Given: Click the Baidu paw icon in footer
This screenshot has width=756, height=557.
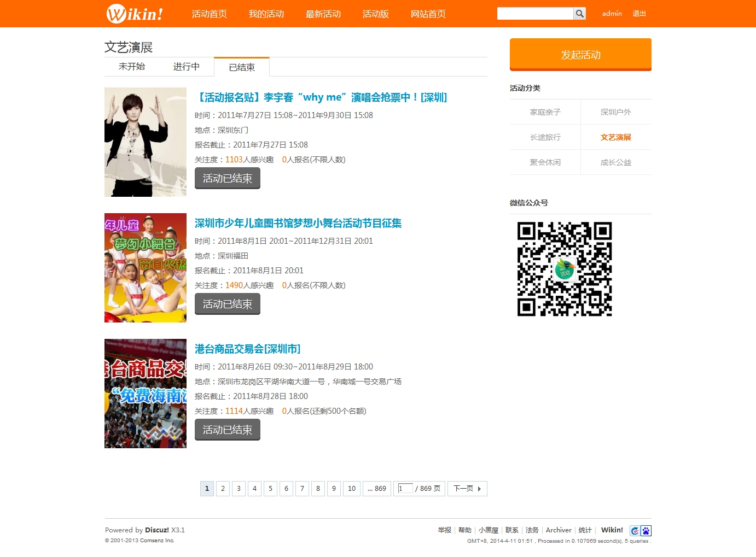Looking at the screenshot, I should point(646,530).
